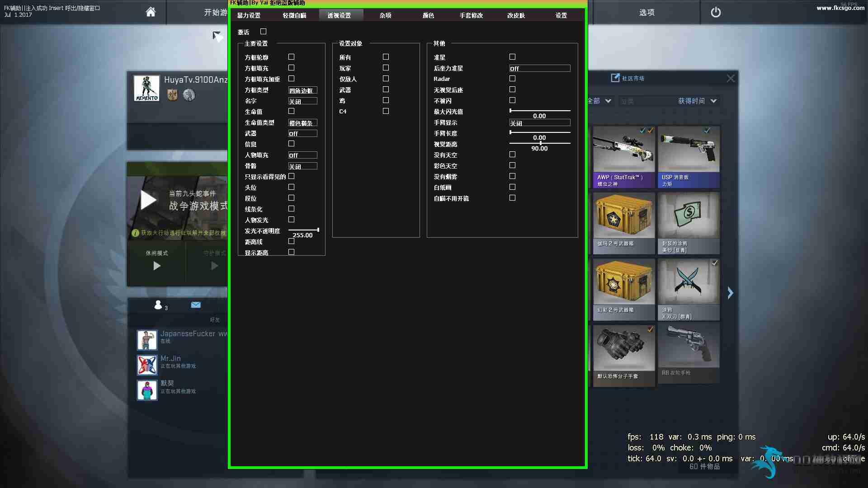Select the R8 左轮手枪 item
The width and height of the screenshot is (868, 488).
point(689,354)
